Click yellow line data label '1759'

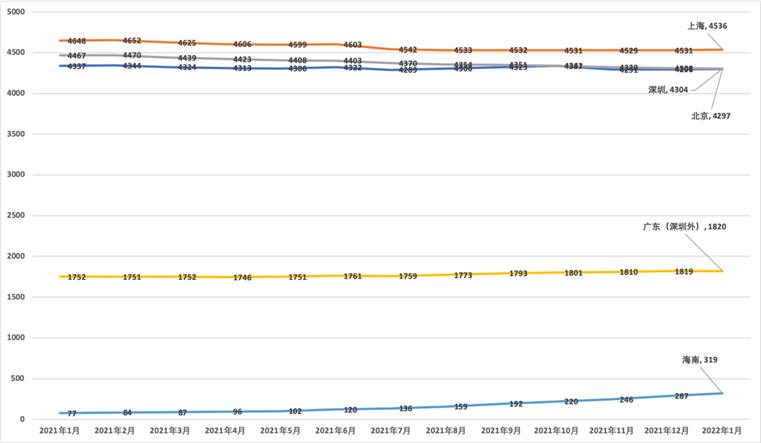tap(408, 276)
